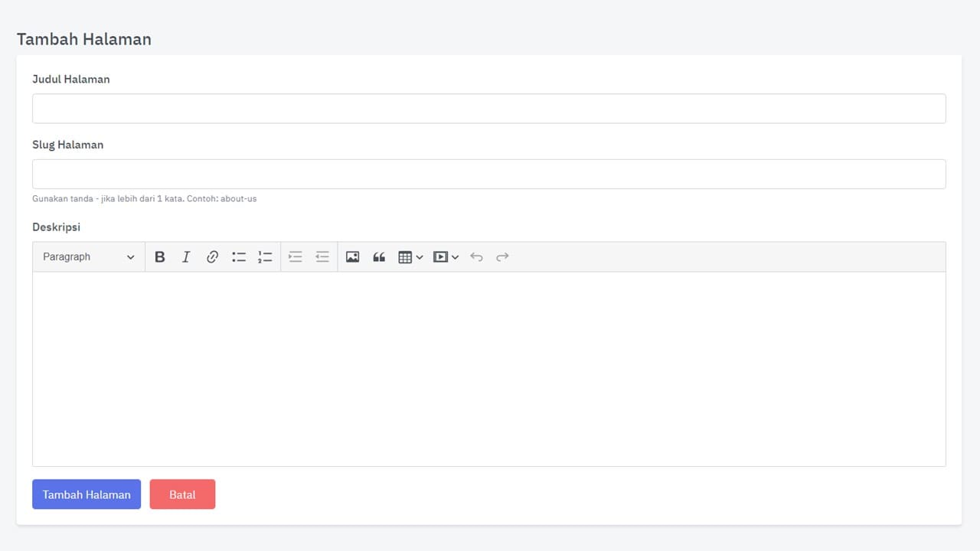This screenshot has height=551, width=980.
Task: Click the decrease indent icon
Action: point(322,257)
